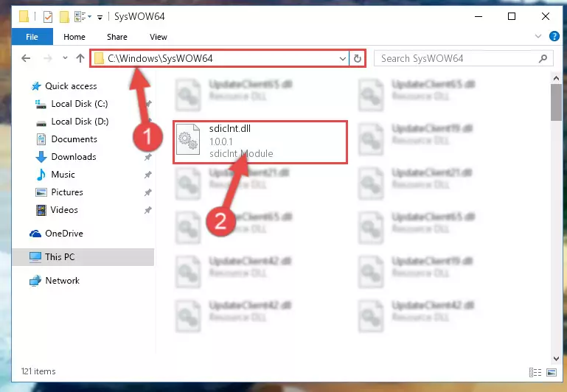Image resolution: width=567 pixels, height=392 pixels.
Task: Select OneDrive in navigation pane
Action: [x=64, y=234]
